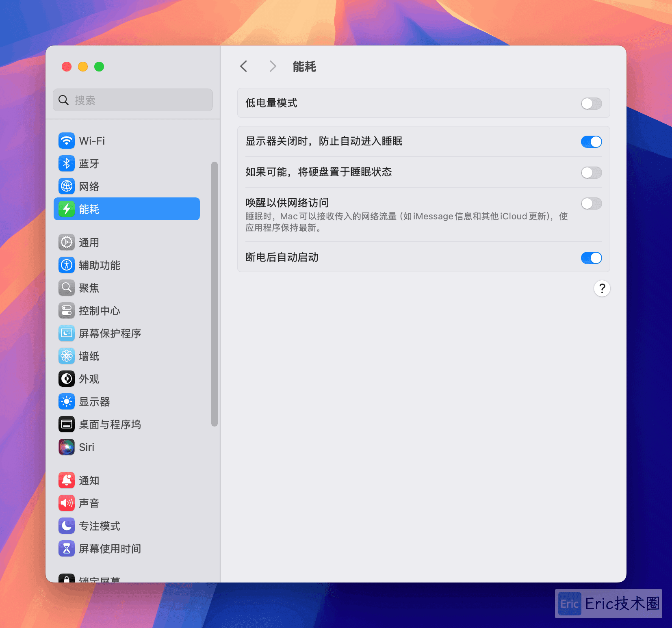
Task: Go back with the left chevron
Action: 244,66
